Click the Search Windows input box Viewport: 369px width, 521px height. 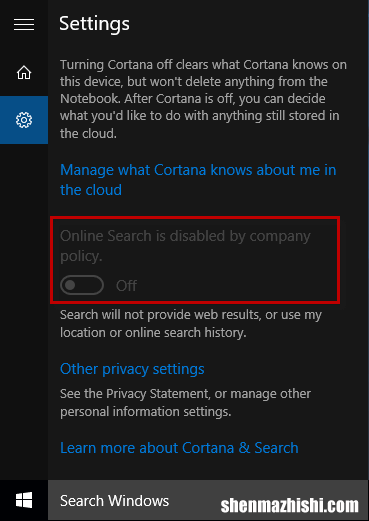tap(208, 500)
